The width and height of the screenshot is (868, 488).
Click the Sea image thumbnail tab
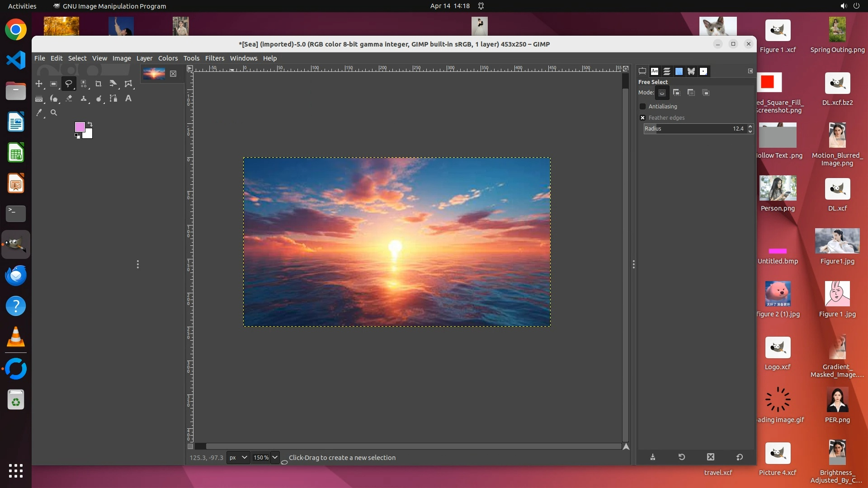tap(154, 73)
